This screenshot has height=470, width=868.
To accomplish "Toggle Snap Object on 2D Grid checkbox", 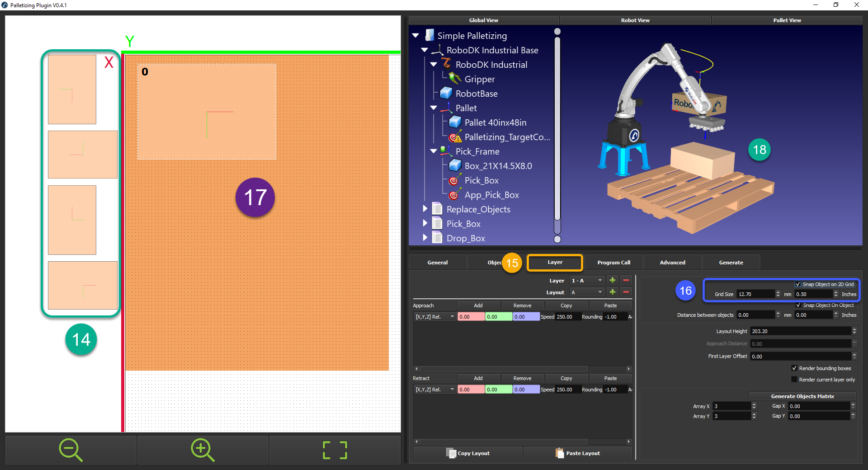I will [798, 284].
